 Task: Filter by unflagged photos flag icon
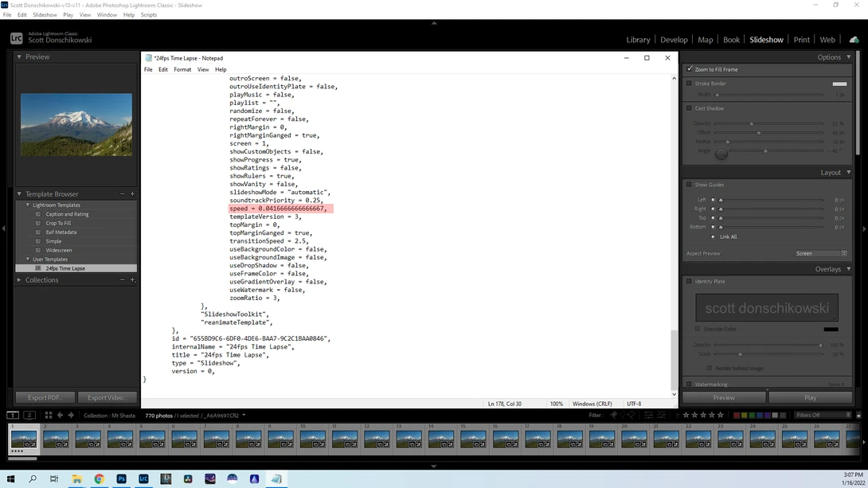622,415
